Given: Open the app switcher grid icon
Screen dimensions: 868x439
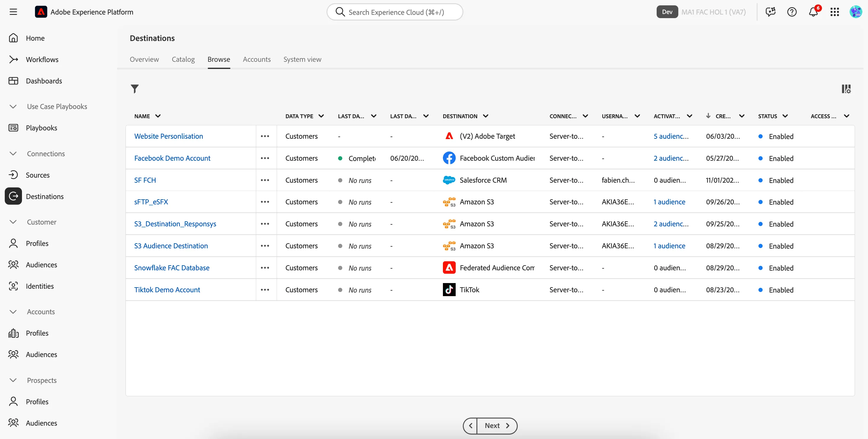Looking at the screenshot, I should pos(834,12).
